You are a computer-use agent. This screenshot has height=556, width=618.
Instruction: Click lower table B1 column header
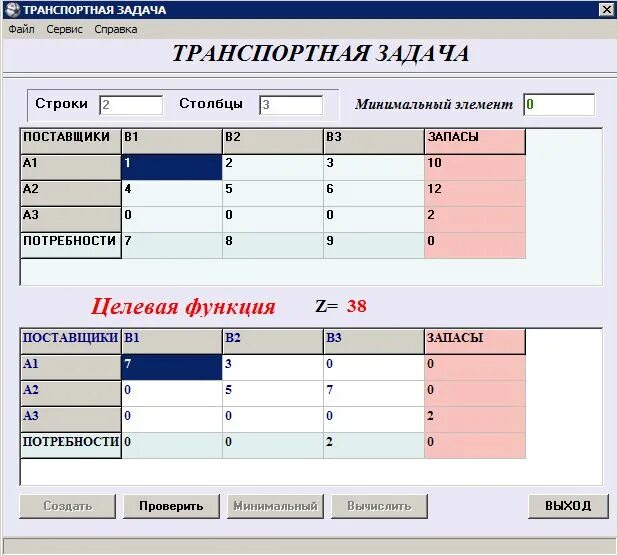[x=172, y=342]
